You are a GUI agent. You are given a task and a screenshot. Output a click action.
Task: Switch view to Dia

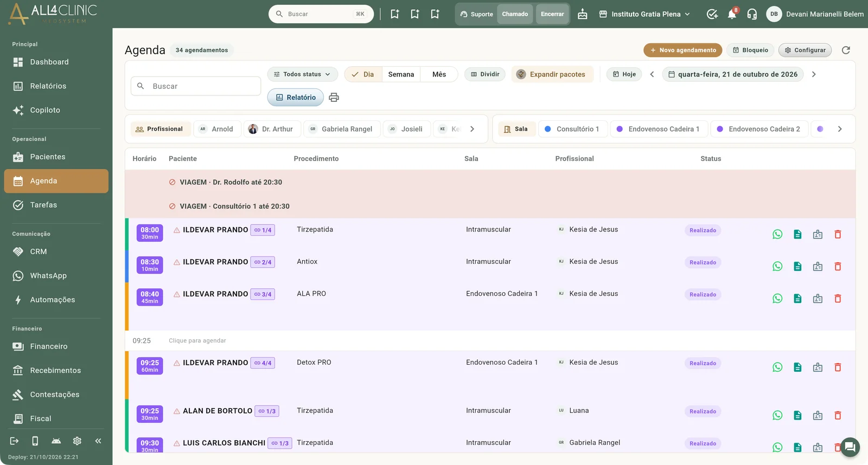click(363, 74)
